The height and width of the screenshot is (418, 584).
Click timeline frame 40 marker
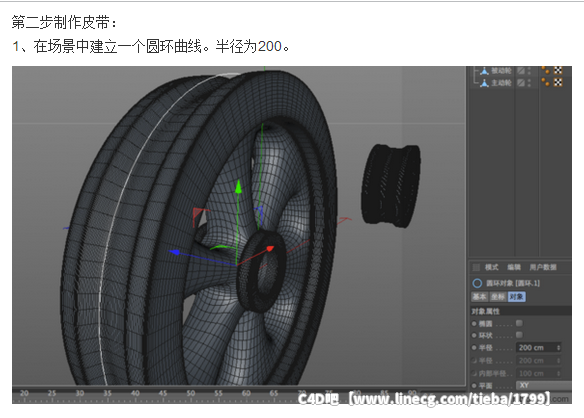tap(135, 393)
